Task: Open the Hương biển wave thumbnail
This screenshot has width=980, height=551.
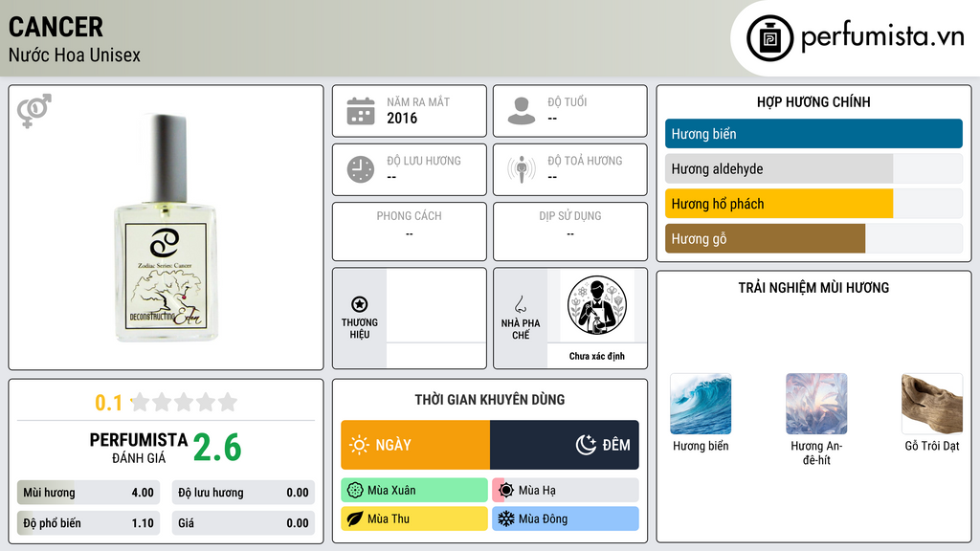Action: click(701, 404)
